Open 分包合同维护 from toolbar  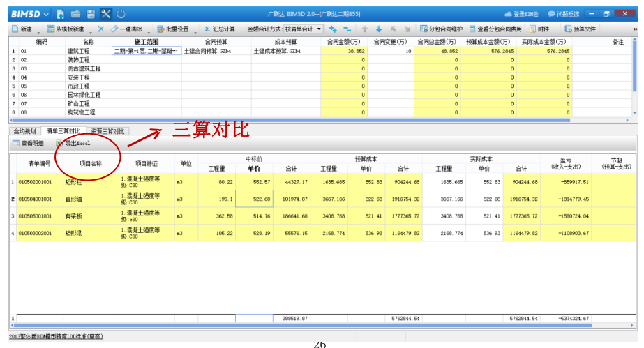441,29
